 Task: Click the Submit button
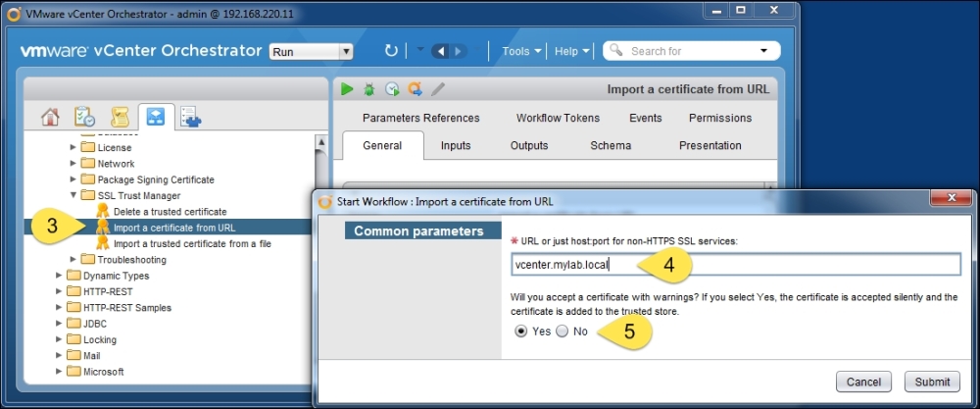click(x=932, y=382)
